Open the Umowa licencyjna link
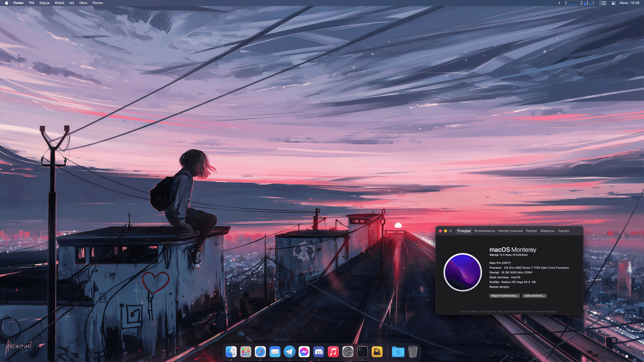The width and height of the screenshot is (644, 362). 546,311
